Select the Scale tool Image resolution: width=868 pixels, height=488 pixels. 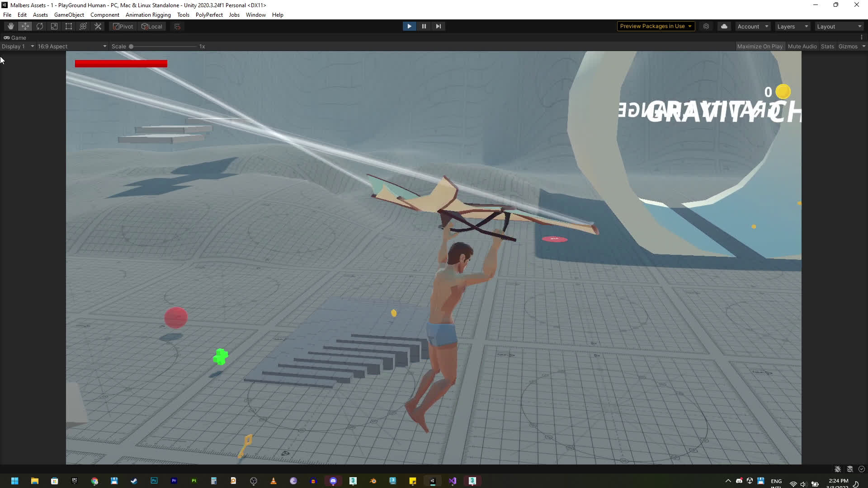[x=54, y=26]
